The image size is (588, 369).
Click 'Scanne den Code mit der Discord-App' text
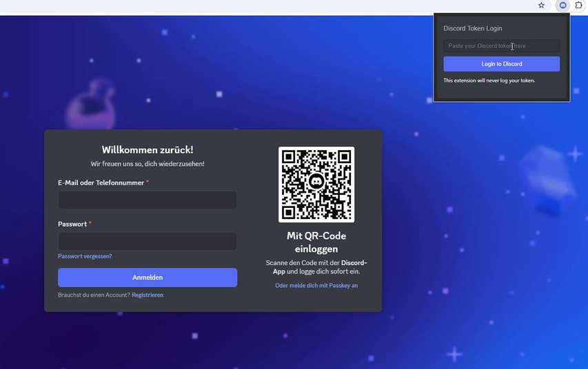coord(316,267)
